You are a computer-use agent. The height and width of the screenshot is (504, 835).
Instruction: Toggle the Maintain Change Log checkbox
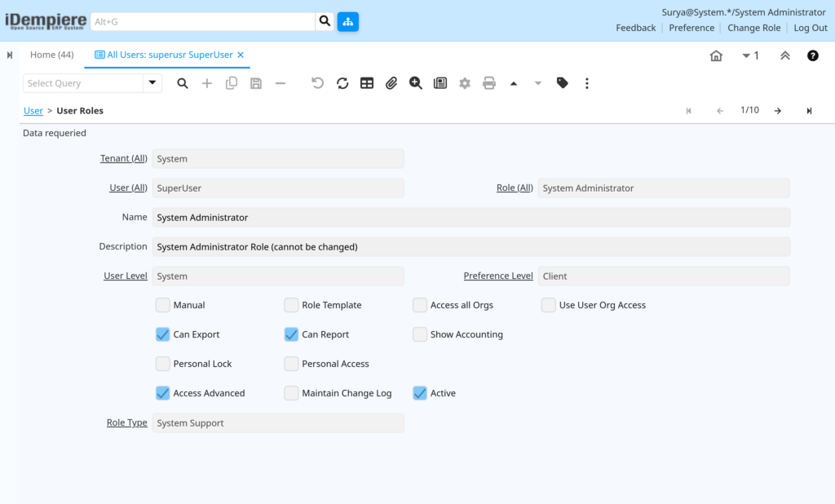[291, 392]
